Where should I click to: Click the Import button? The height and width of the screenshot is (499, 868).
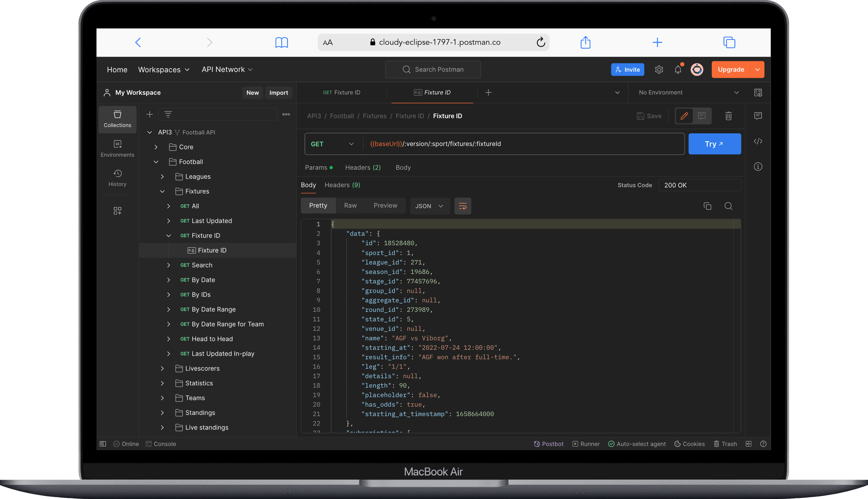pos(278,92)
